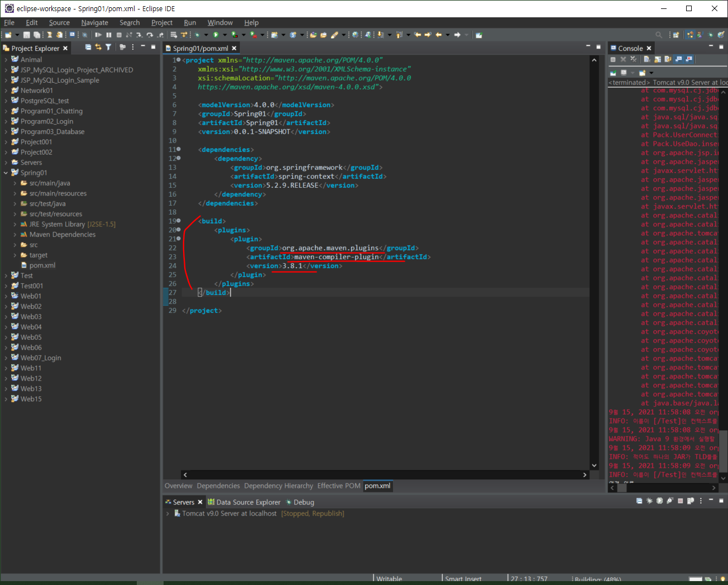728x585 pixels.
Task: Click the green Run button in toolbar
Action: click(215, 35)
